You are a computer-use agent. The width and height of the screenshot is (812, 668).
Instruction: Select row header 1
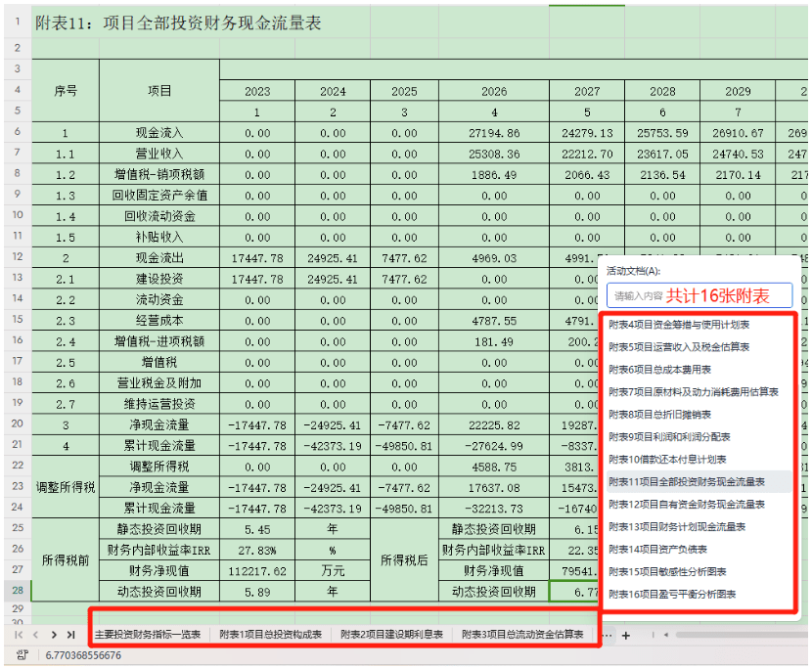click(18, 22)
